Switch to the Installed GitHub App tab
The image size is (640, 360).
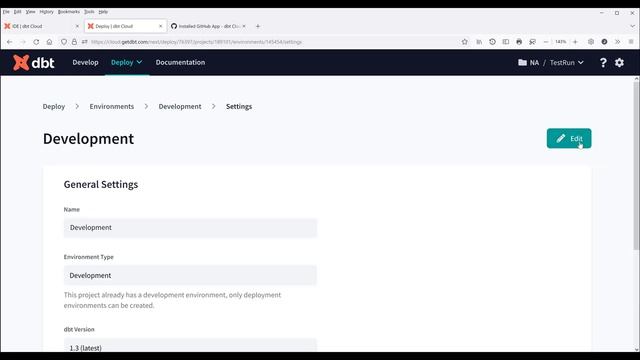coord(208,26)
